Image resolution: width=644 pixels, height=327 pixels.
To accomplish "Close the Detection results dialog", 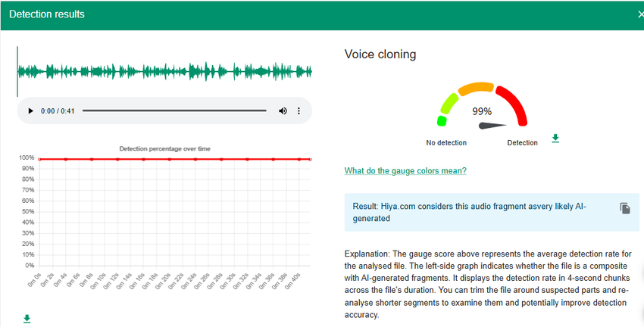I will pos(640,15).
